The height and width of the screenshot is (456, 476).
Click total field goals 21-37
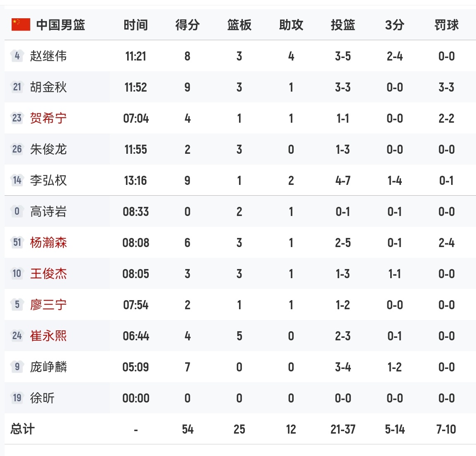point(343,429)
